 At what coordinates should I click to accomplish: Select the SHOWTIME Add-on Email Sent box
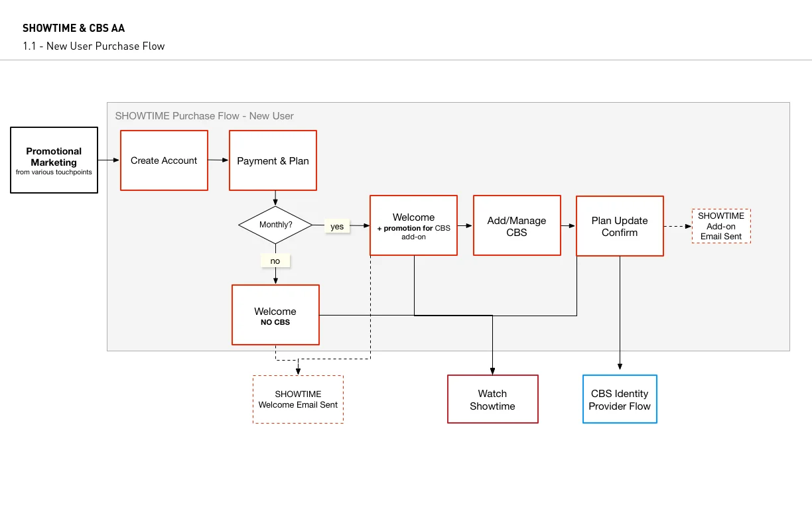(721, 226)
